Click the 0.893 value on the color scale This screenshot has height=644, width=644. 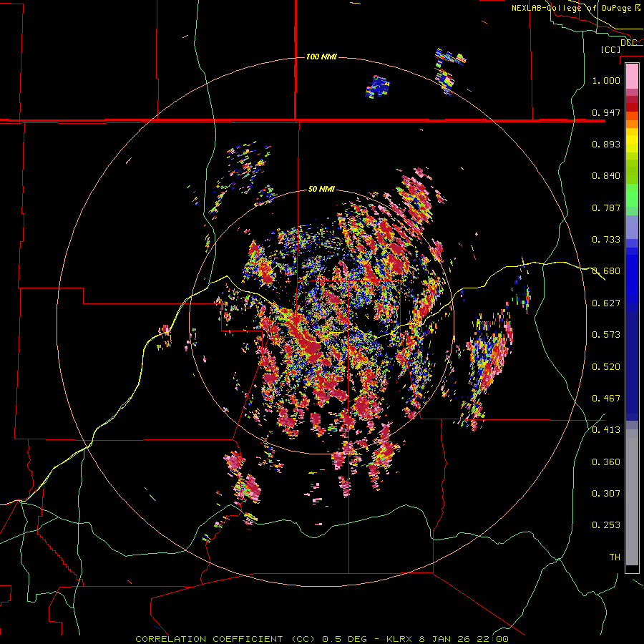(x=606, y=144)
